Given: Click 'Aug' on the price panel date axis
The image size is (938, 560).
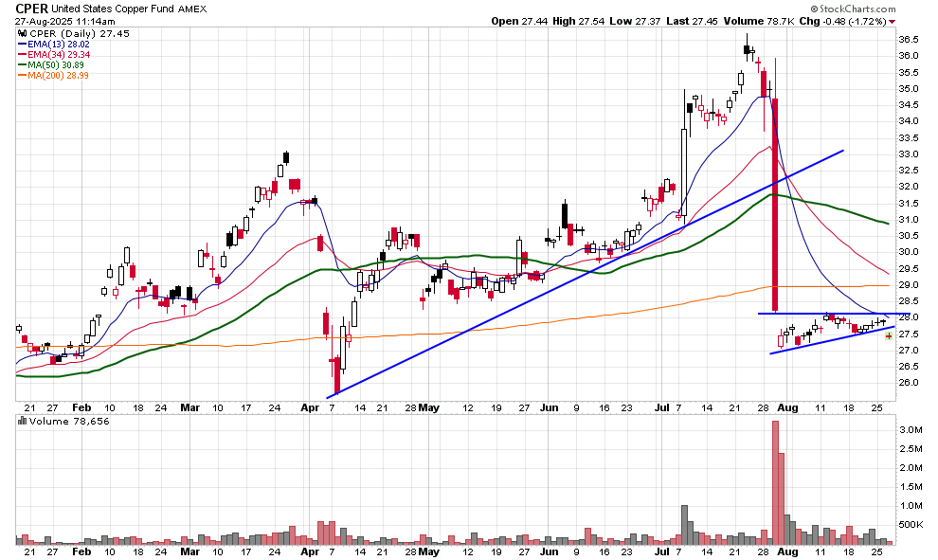Looking at the screenshot, I should click(x=788, y=408).
